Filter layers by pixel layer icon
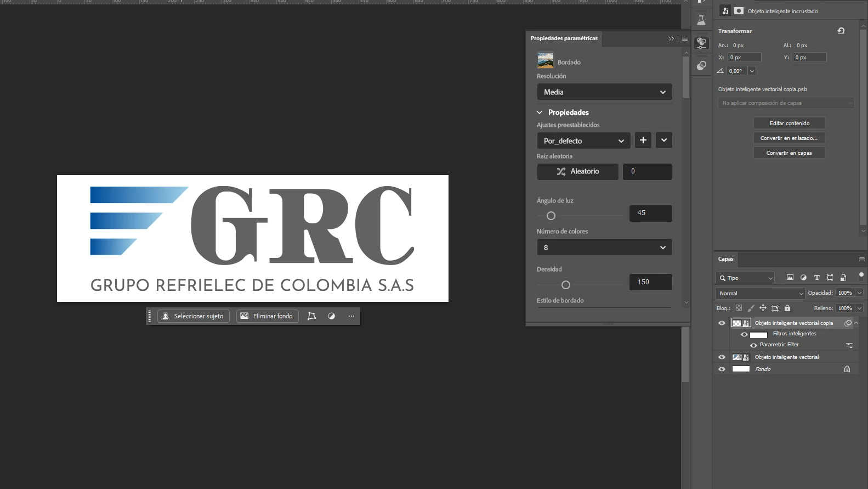 point(790,278)
